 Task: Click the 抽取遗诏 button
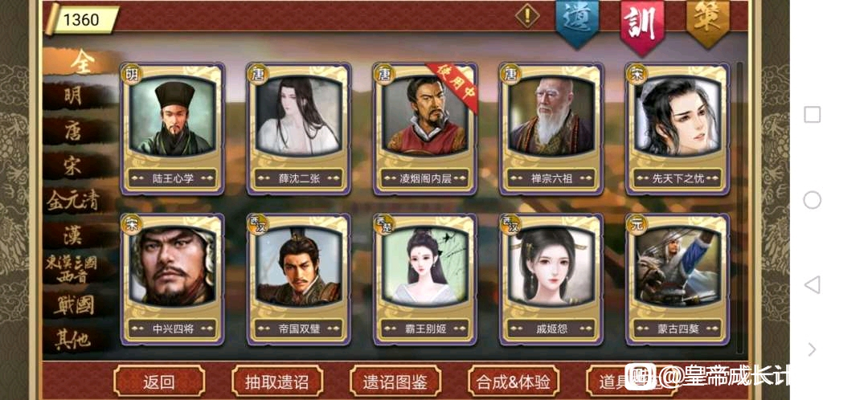(276, 382)
